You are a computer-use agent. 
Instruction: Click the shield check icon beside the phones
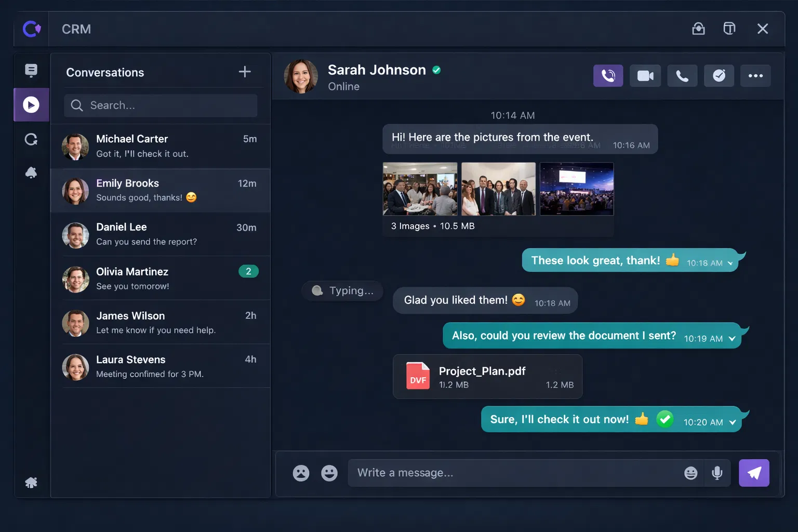coord(719,75)
